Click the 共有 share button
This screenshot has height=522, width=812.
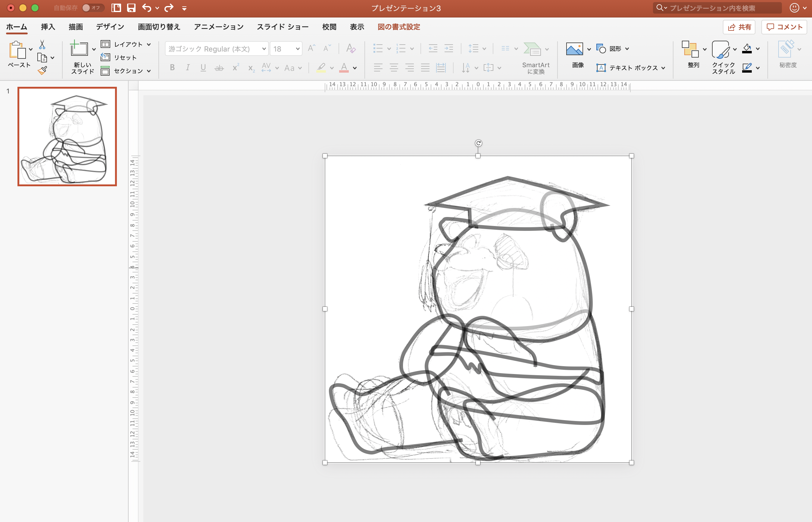tap(739, 27)
